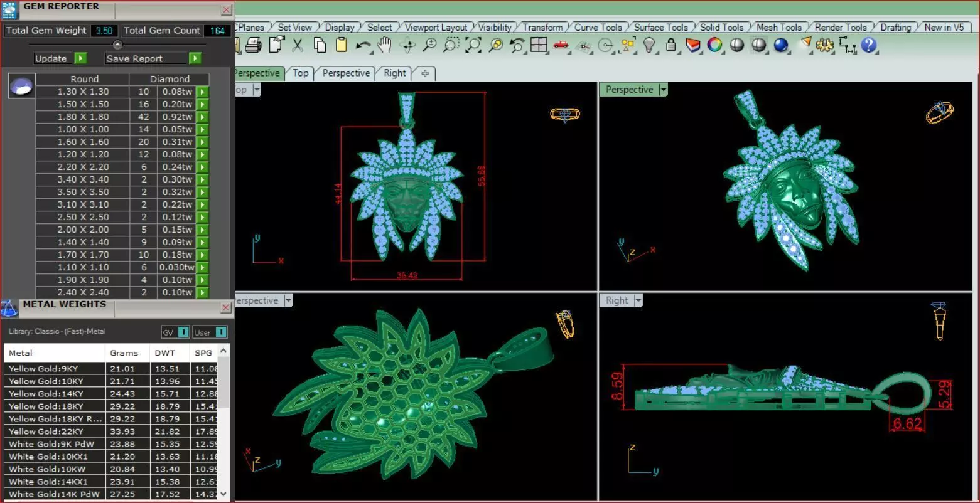Switch to the Right viewport tab
Image resolution: width=980 pixels, height=503 pixels.
pyautogui.click(x=395, y=73)
